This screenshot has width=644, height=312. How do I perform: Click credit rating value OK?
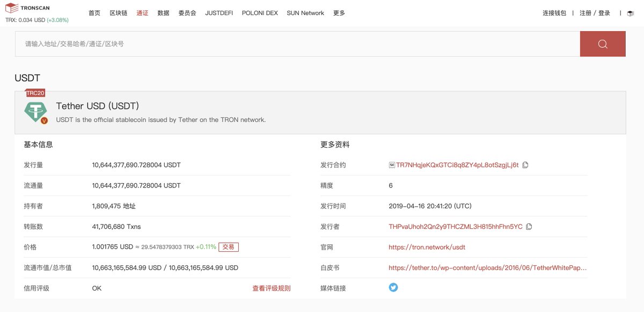pos(97,288)
